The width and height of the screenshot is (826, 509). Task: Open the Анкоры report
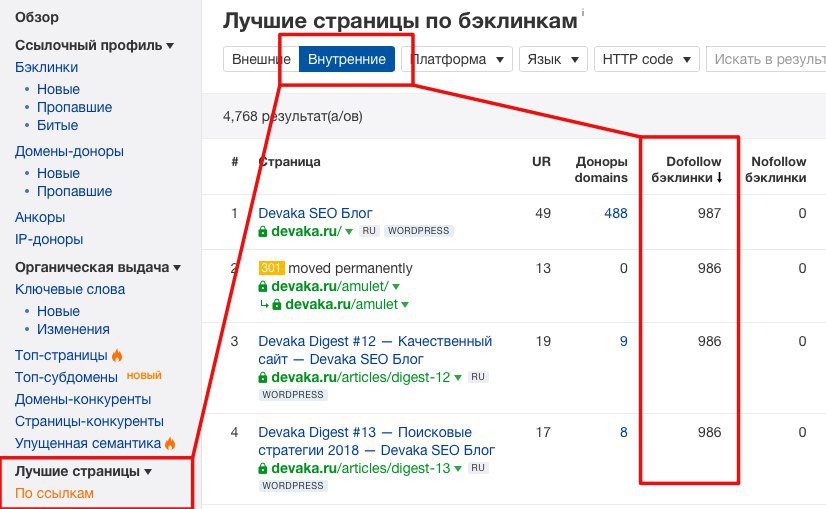tap(40, 217)
